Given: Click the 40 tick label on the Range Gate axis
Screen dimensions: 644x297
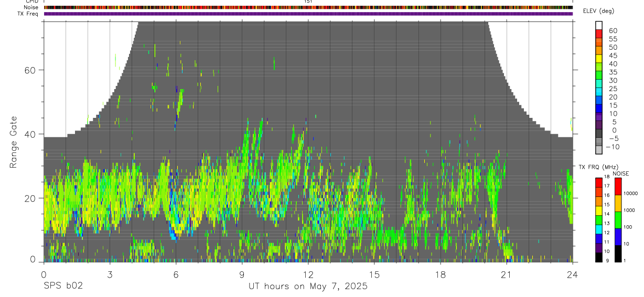Looking at the screenshot, I should [30, 134].
